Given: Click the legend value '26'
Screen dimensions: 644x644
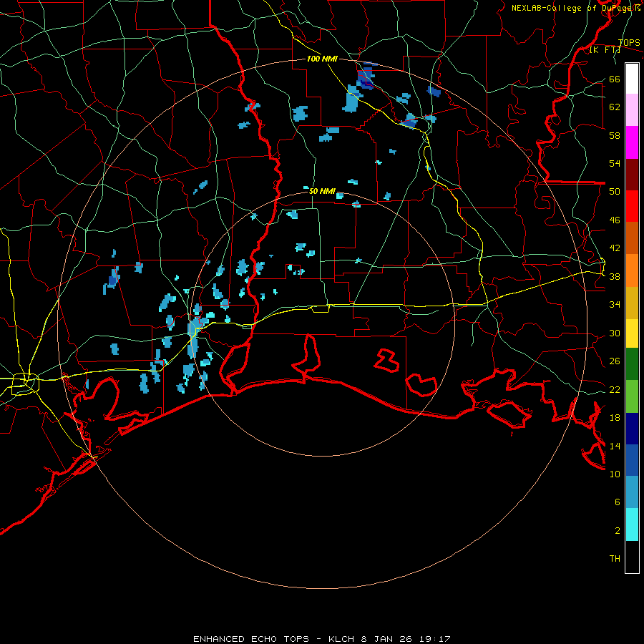Looking at the screenshot, I should [x=615, y=361].
